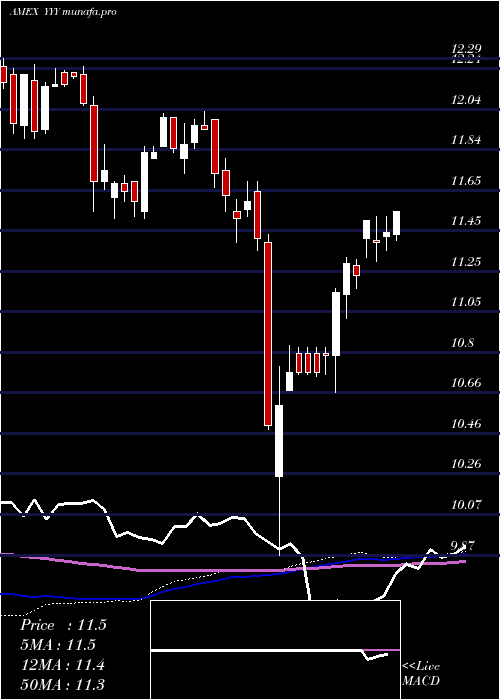This screenshot has width=500, height=700.
Task: Click the 11.84 price axis label
Action: (466, 140)
